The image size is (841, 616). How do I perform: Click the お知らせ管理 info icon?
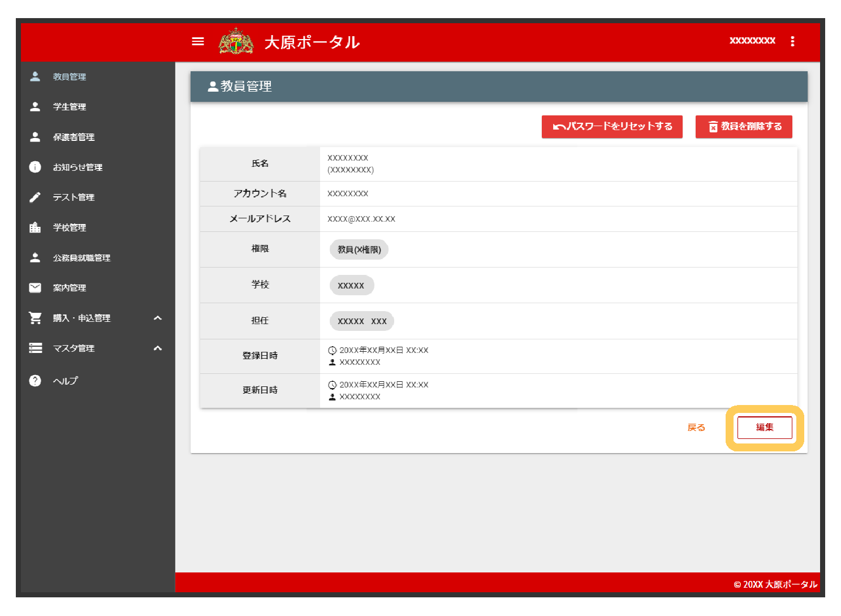point(35,167)
